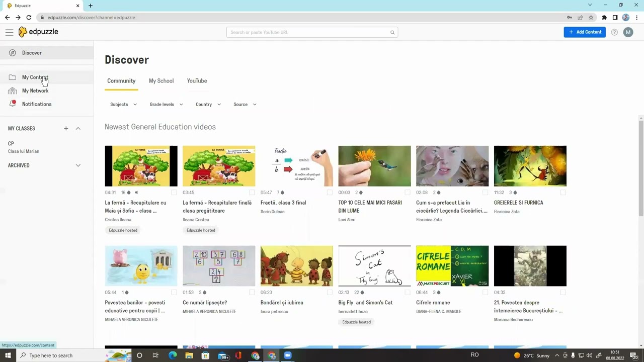Launch Microsoft Edge from taskbar

[173, 355]
